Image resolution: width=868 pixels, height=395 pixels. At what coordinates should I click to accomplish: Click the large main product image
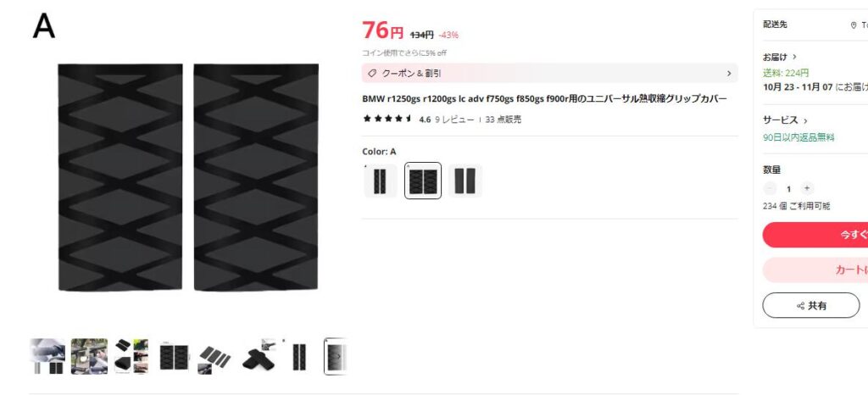coord(188,177)
